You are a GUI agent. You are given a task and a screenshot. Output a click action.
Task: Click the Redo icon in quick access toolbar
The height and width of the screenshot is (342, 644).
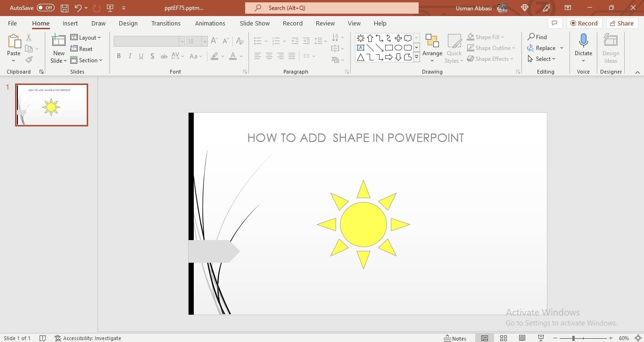[x=97, y=8]
